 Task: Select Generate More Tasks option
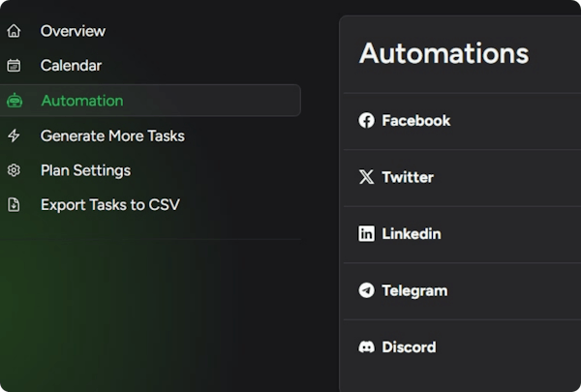pos(112,136)
